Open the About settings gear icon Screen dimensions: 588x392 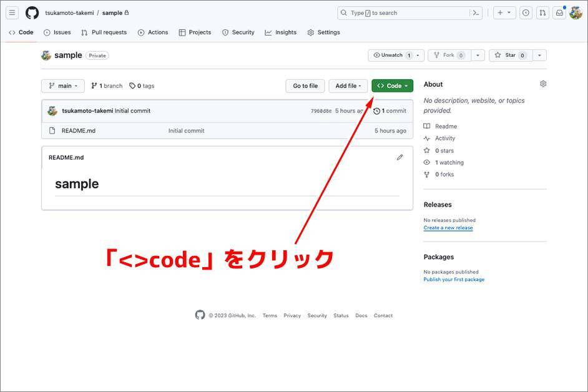pyautogui.click(x=543, y=84)
